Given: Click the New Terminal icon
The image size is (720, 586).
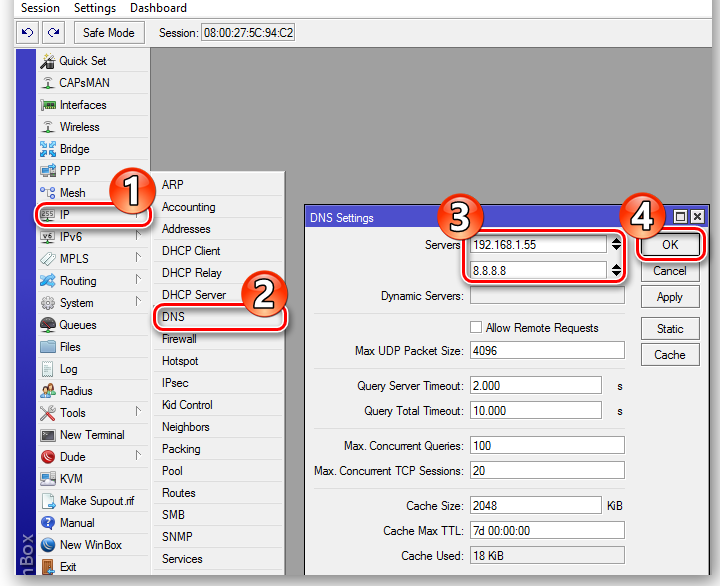Looking at the screenshot, I should click(48, 435).
